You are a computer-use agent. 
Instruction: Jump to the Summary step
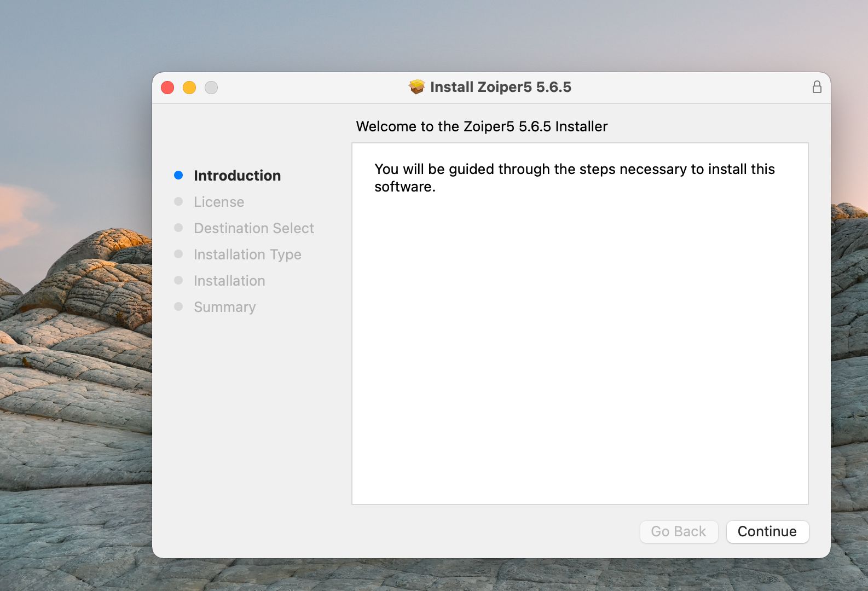(224, 307)
